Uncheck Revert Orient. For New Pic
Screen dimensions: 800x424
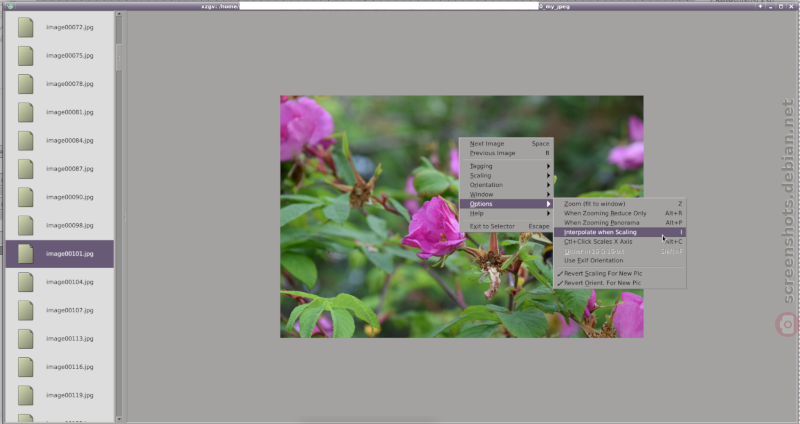(x=620, y=283)
